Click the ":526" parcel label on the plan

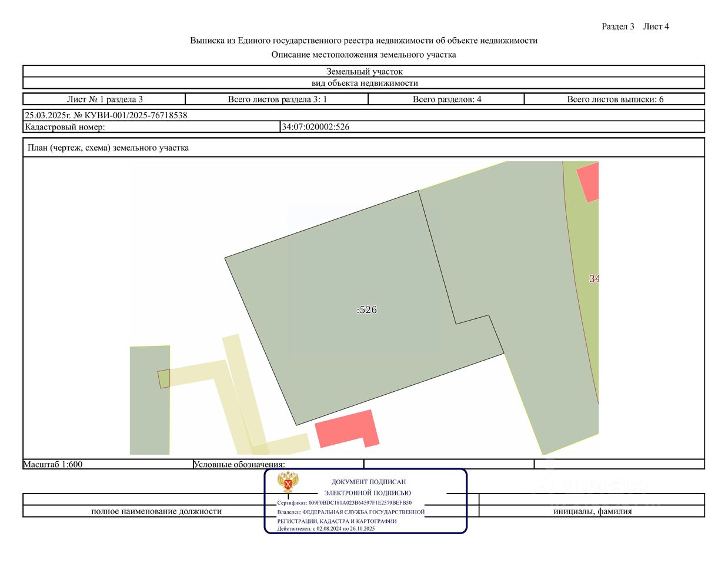pos(367,310)
